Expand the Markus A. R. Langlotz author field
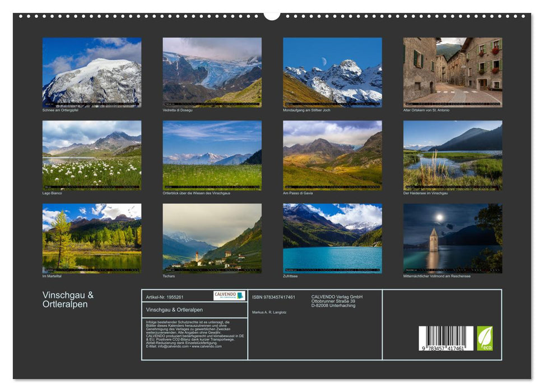 pos(270,311)
